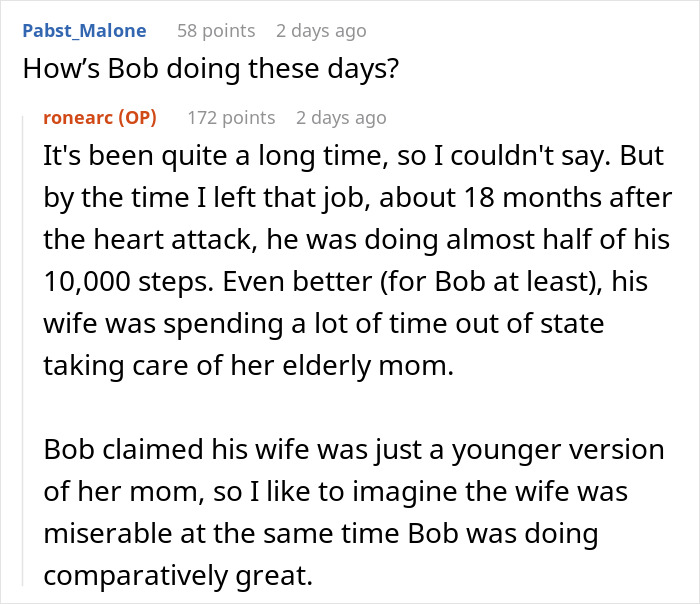Click the line starting 'miserable at the same time'

pyautogui.click(x=320, y=533)
